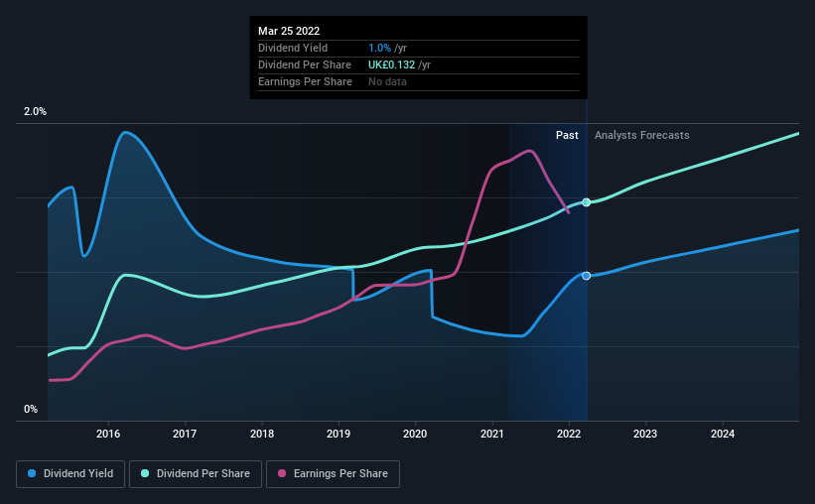Click the 2022 x-axis label
Viewport: 815px width, 504px height.
569,434
